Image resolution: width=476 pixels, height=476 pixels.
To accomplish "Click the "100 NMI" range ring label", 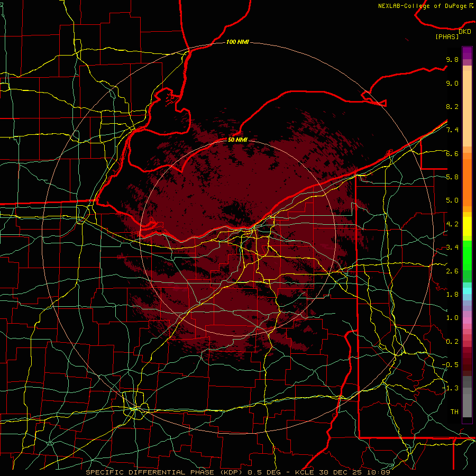I will click(x=237, y=42).
